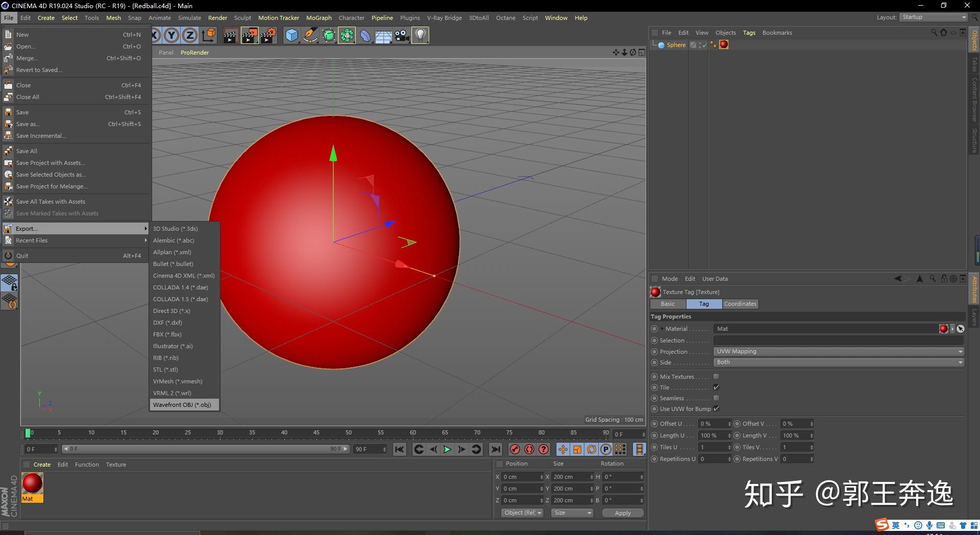This screenshot has width=980, height=535.
Task: Click the Camera object icon
Action: [402, 35]
